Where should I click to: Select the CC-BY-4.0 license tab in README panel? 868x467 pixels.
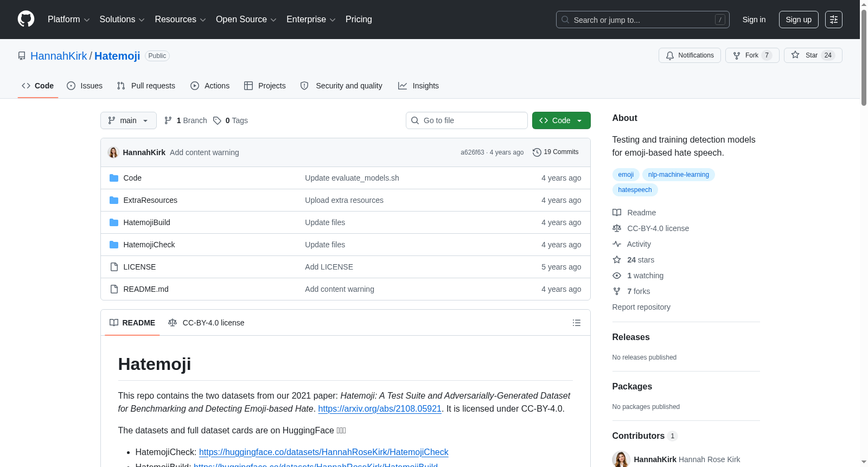coord(207,323)
